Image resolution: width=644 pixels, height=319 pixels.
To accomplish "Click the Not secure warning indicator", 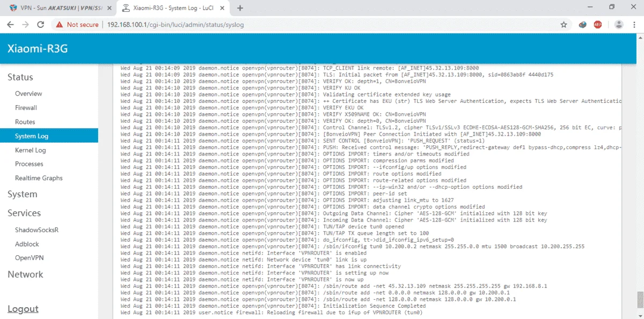I will [77, 25].
